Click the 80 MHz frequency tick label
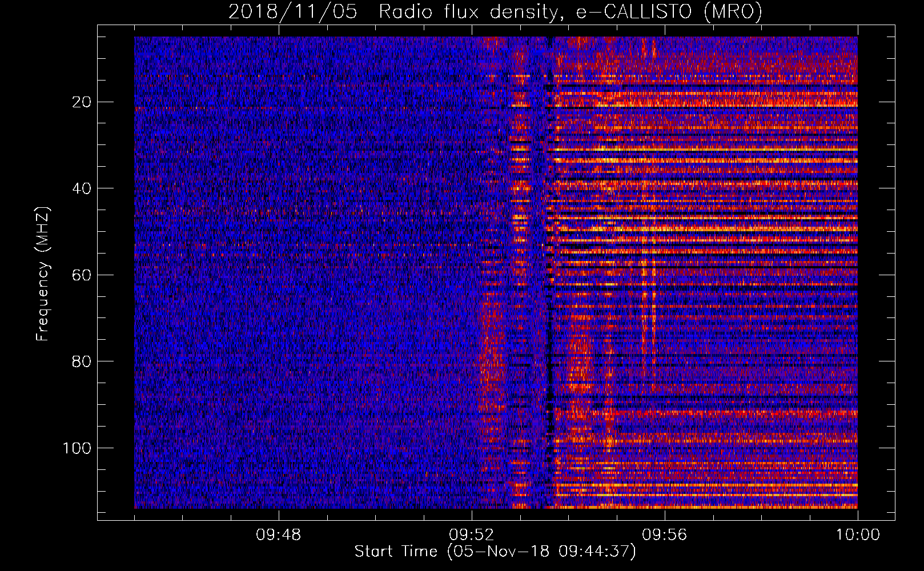The width and height of the screenshot is (924, 571). 82,361
